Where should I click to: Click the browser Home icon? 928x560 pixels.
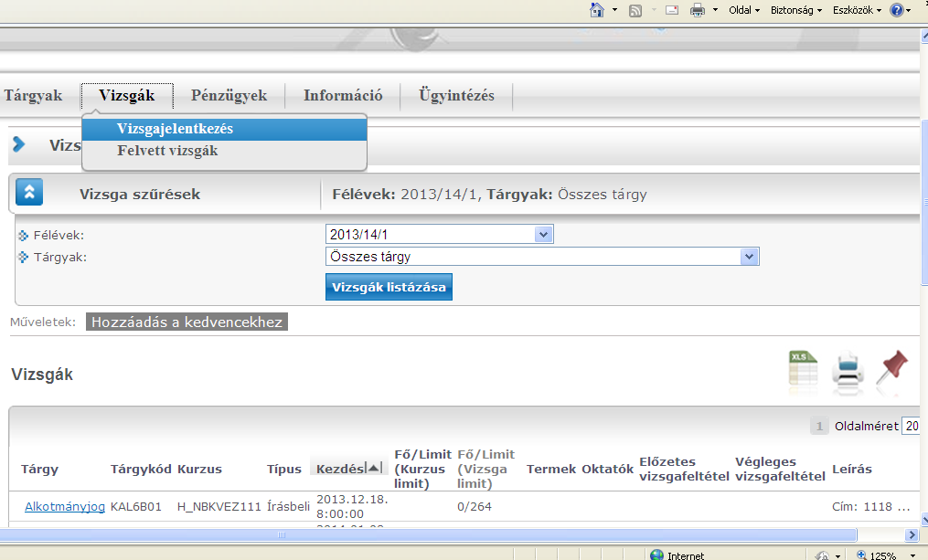pyautogui.click(x=597, y=10)
